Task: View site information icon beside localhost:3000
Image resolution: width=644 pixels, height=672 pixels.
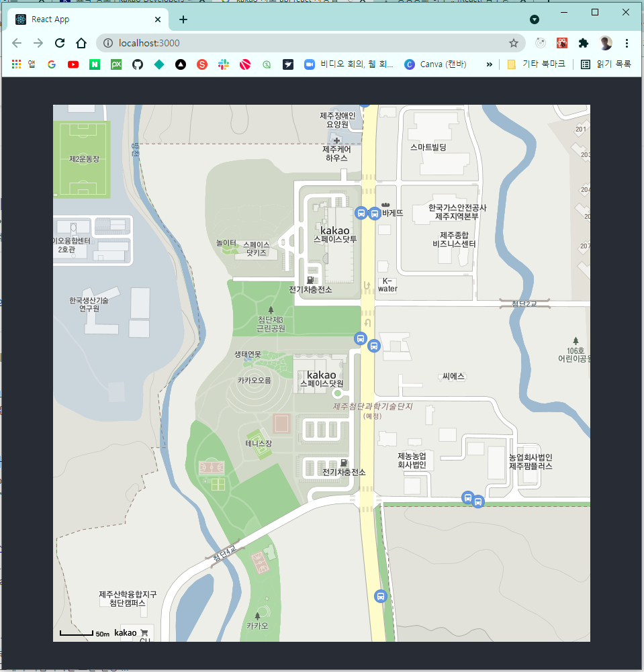Action: point(108,43)
